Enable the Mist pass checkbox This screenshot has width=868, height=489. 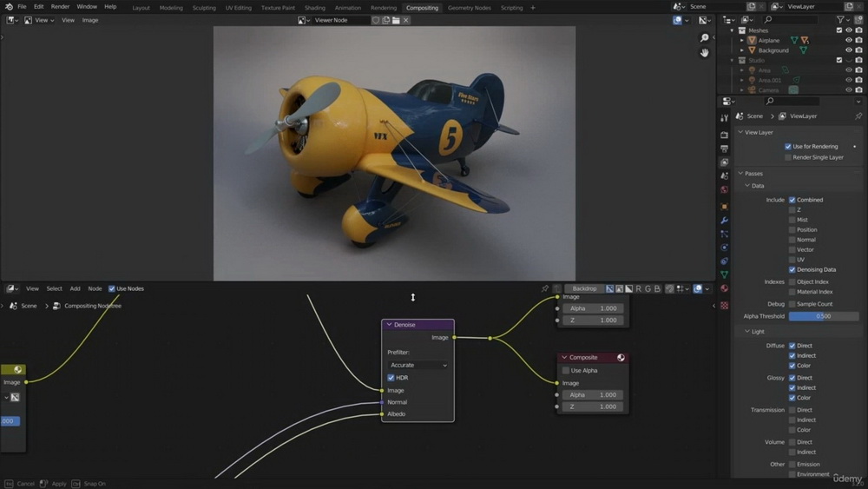[x=792, y=220]
